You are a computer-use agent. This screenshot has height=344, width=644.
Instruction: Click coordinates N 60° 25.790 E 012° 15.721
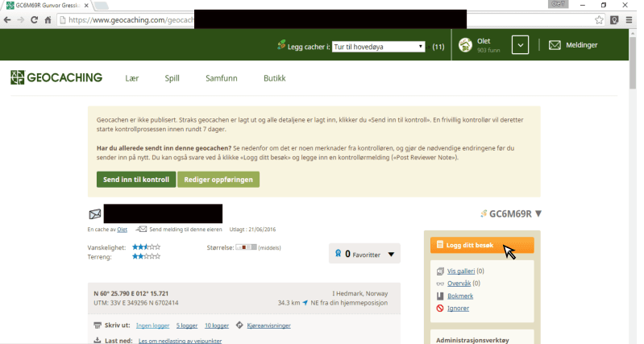(x=131, y=293)
